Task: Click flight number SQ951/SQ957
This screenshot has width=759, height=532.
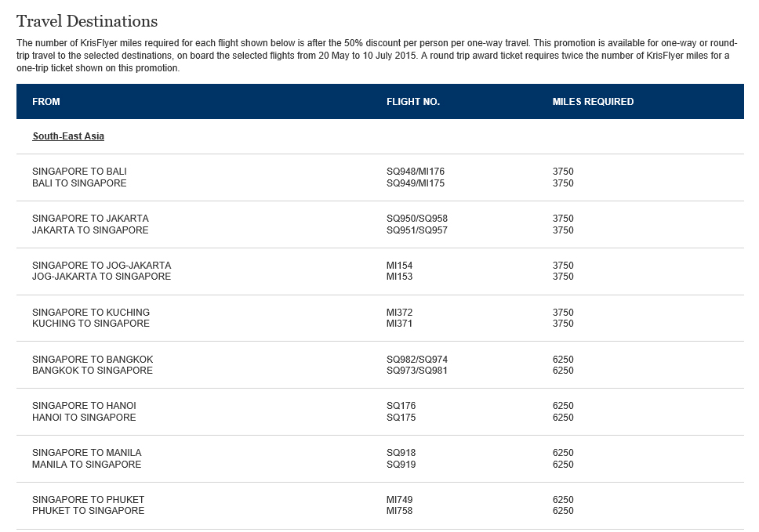Action: click(417, 230)
